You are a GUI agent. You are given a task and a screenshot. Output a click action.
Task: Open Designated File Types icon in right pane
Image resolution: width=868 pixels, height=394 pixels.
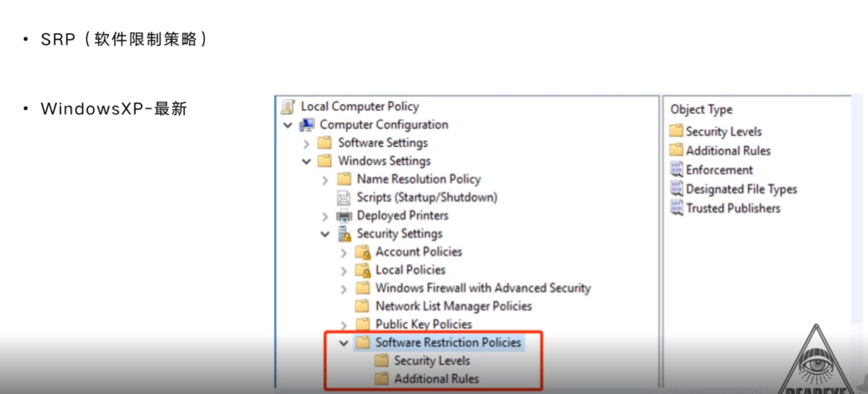pyautogui.click(x=676, y=189)
